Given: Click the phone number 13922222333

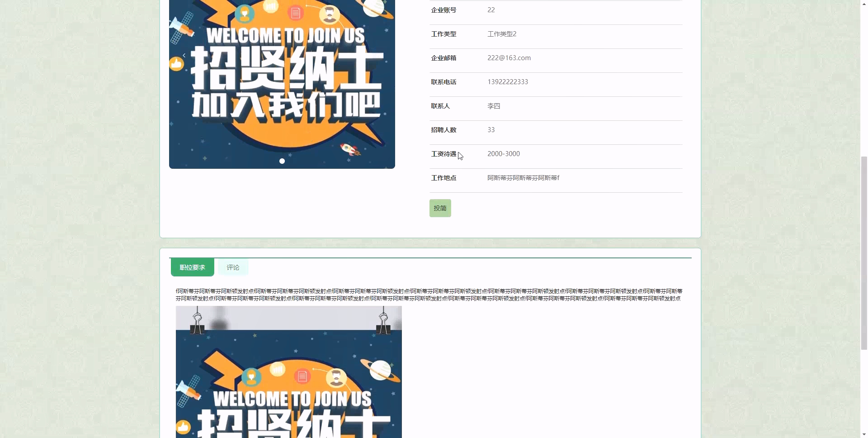Looking at the screenshot, I should click(507, 82).
